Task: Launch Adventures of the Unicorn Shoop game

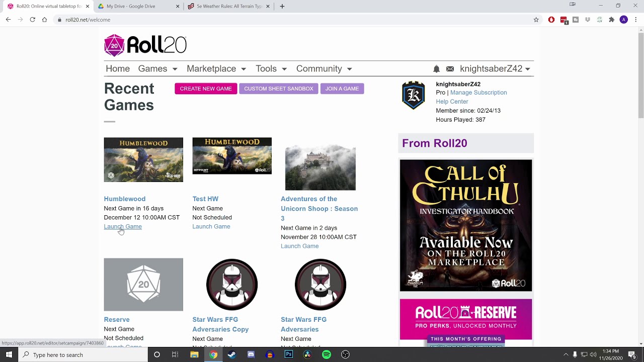Action: [300, 246]
